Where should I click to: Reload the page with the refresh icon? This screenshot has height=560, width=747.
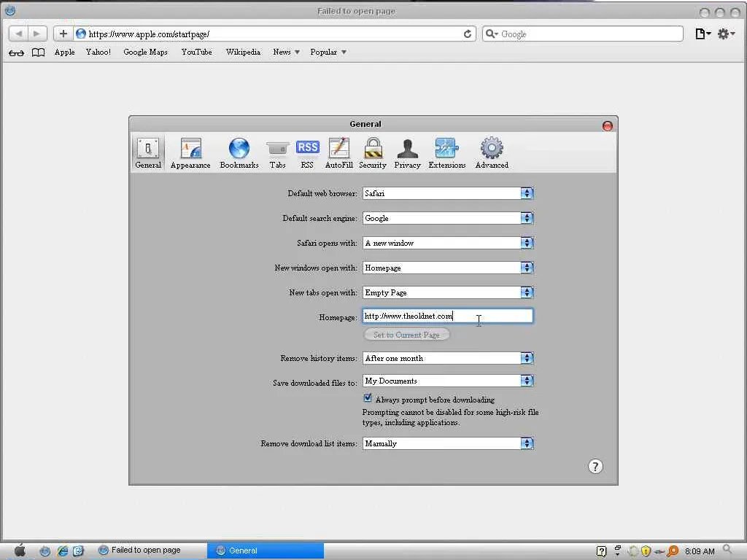tap(468, 34)
